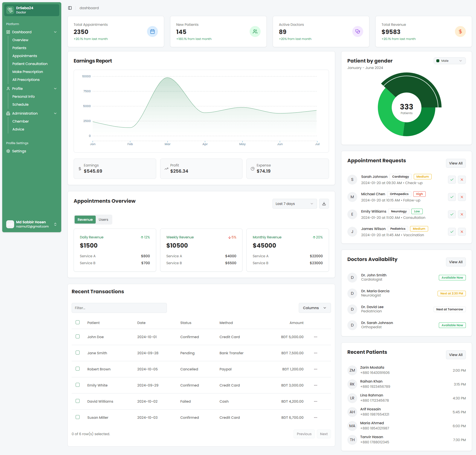Click the stethoscope icon on Active Doctors card

coord(357,32)
